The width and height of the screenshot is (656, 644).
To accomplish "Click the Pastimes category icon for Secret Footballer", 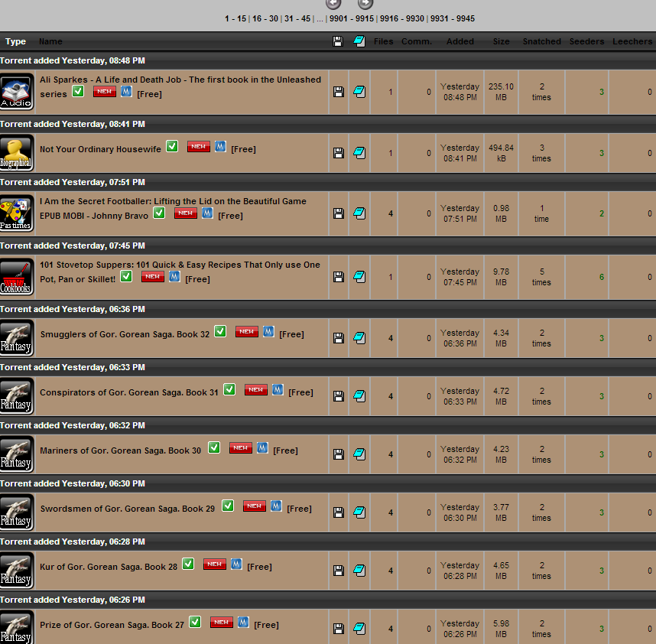I will tap(17, 213).
